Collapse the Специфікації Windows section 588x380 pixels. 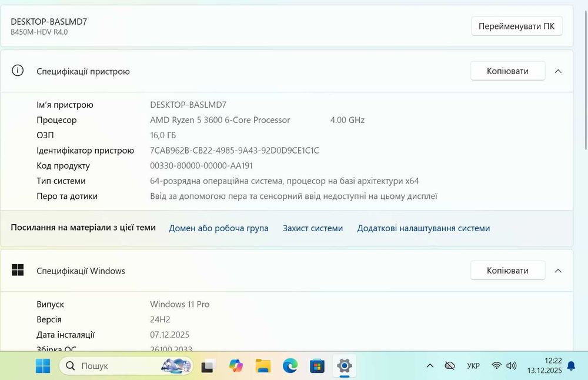point(558,271)
